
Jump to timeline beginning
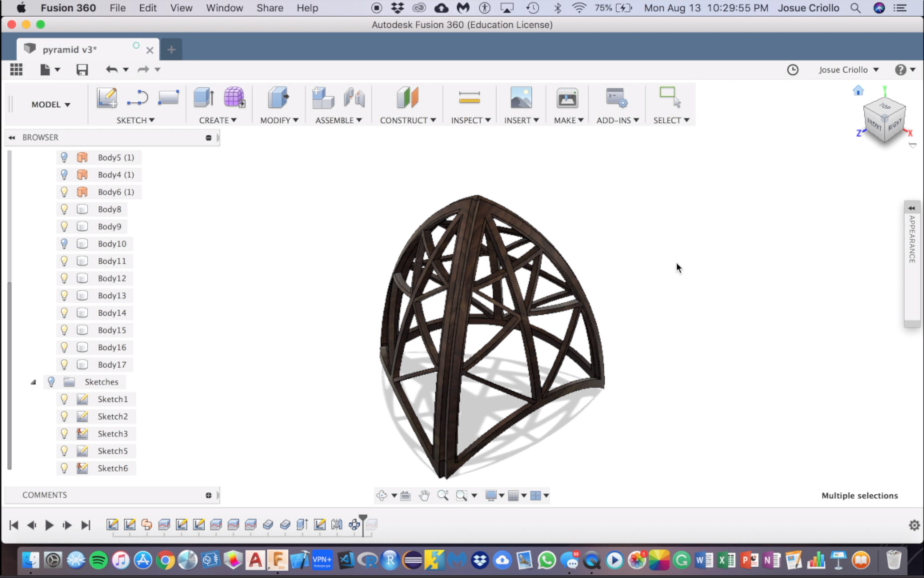(x=14, y=525)
